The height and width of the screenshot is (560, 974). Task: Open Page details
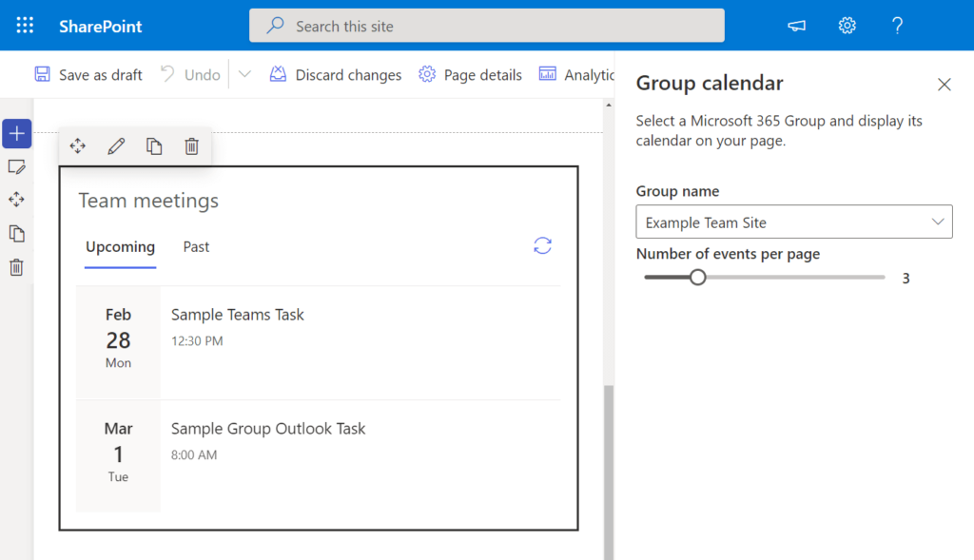point(470,74)
